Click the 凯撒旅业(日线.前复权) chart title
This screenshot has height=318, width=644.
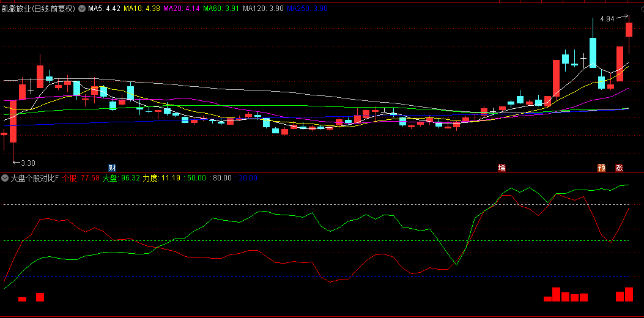click(x=39, y=9)
